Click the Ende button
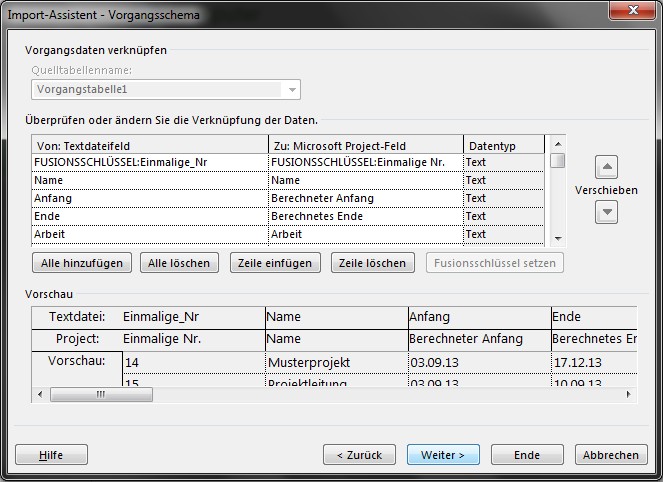 [x=527, y=455]
